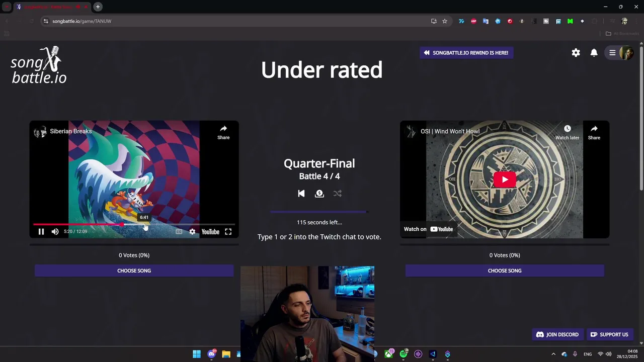Open File Explorer from taskbar
Viewport: 644px width, 362px height.
pos(226,354)
